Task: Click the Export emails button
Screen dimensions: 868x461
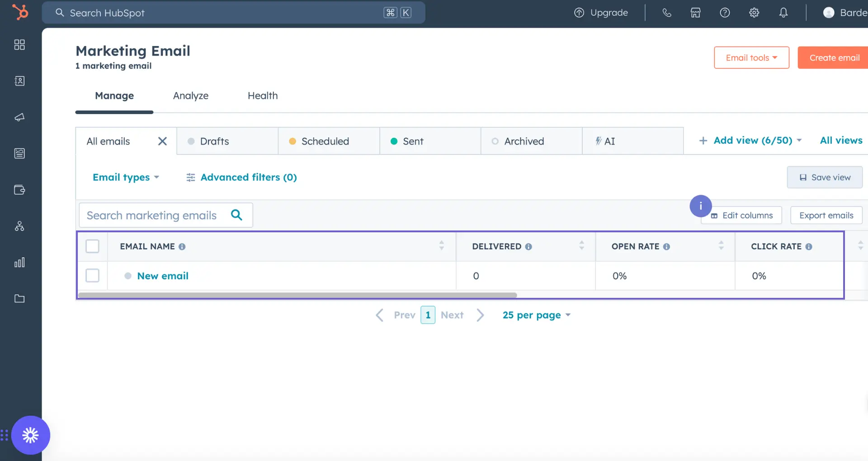Action: pyautogui.click(x=826, y=215)
